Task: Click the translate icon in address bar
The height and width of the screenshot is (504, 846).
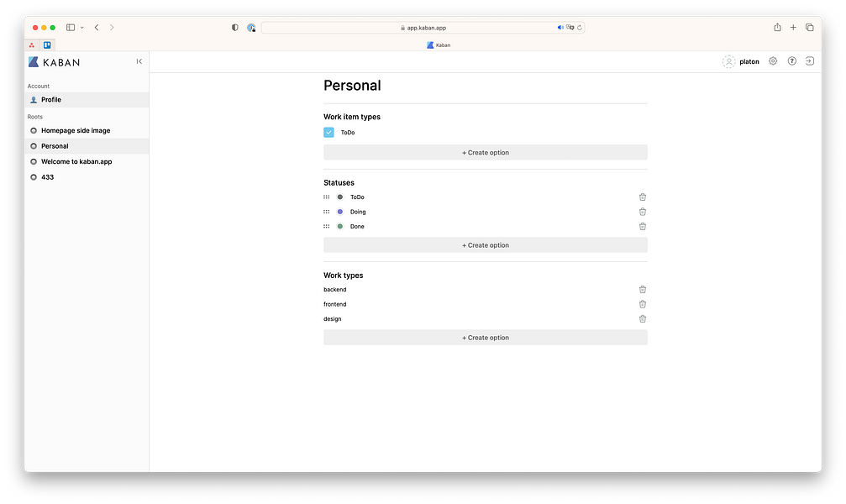Action: coord(570,28)
